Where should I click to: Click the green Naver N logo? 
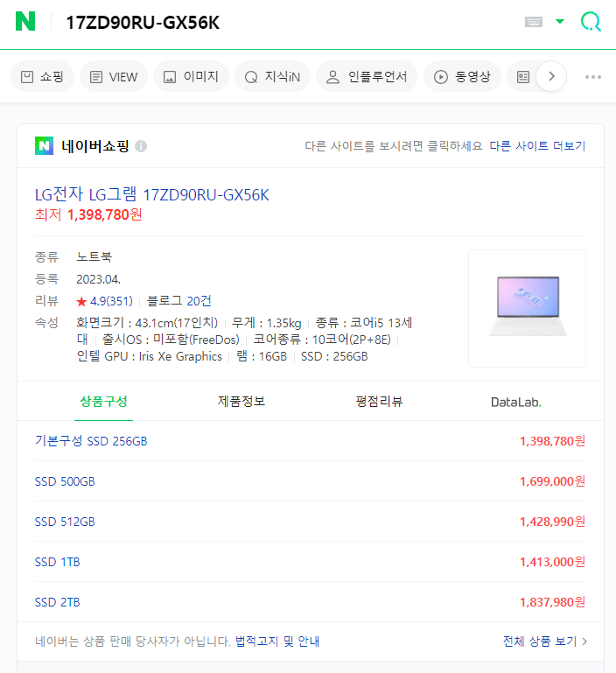(25, 21)
